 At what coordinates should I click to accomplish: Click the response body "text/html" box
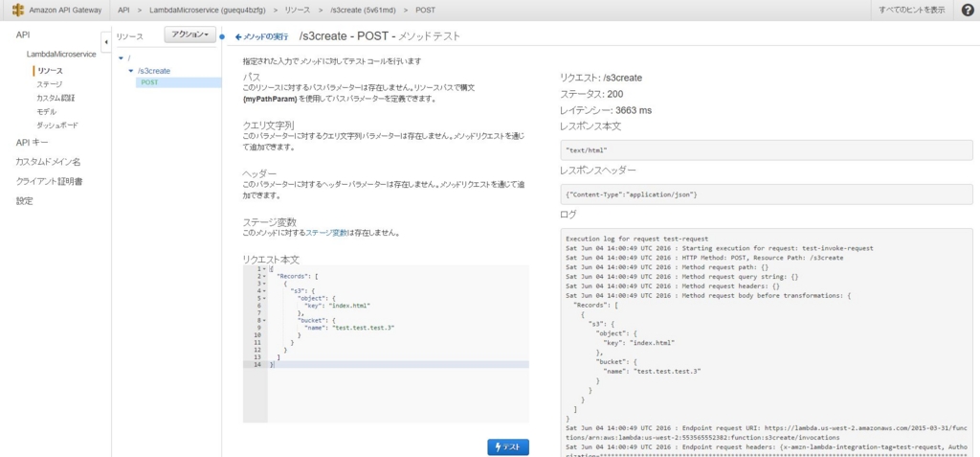point(767,150)
